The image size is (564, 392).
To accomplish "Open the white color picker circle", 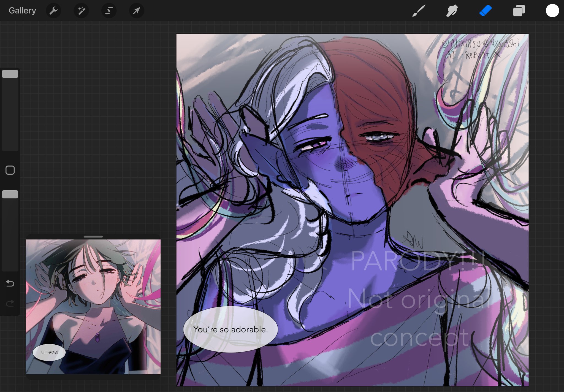I will click(x=552, y=11).
